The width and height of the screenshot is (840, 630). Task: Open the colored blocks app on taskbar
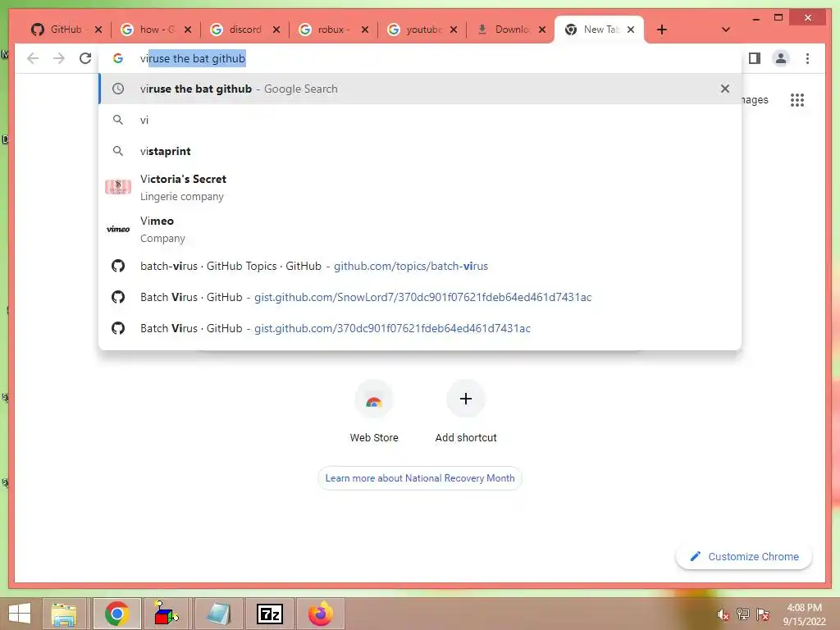click(x=166, y=614)
